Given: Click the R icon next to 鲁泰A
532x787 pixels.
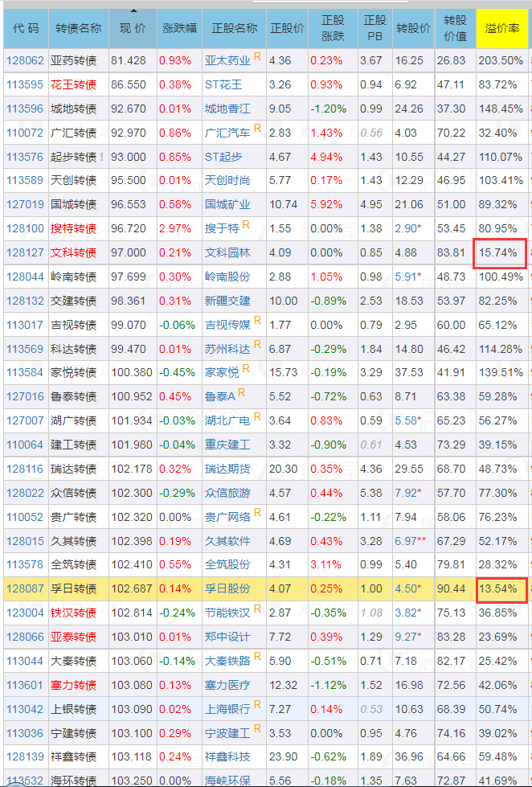Looking at the screenshot, I should tap(241, 393).
